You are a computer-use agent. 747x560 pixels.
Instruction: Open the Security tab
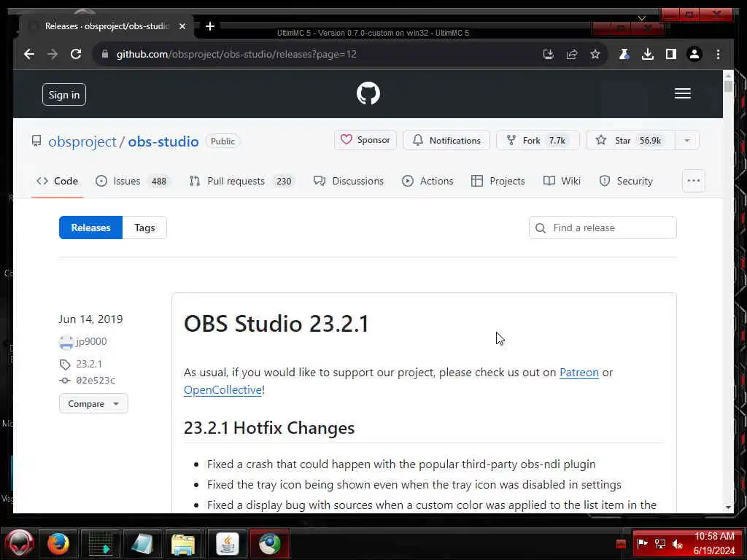[x=626, y=181]
